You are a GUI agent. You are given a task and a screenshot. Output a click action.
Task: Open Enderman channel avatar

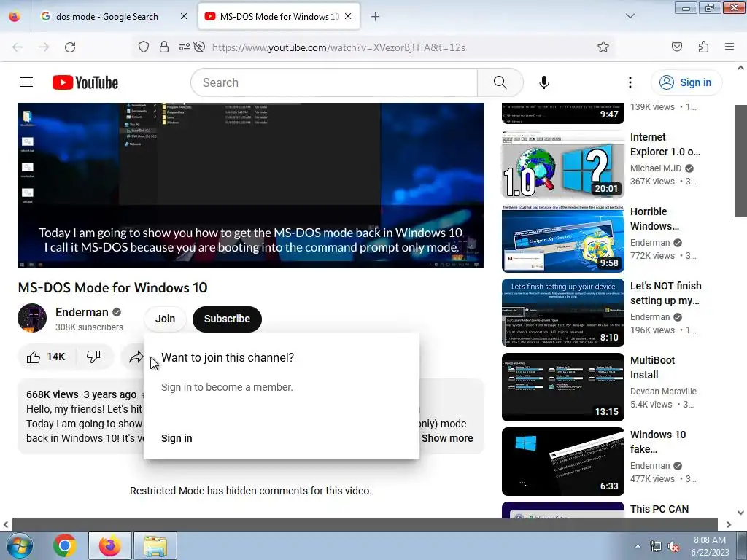32,318
